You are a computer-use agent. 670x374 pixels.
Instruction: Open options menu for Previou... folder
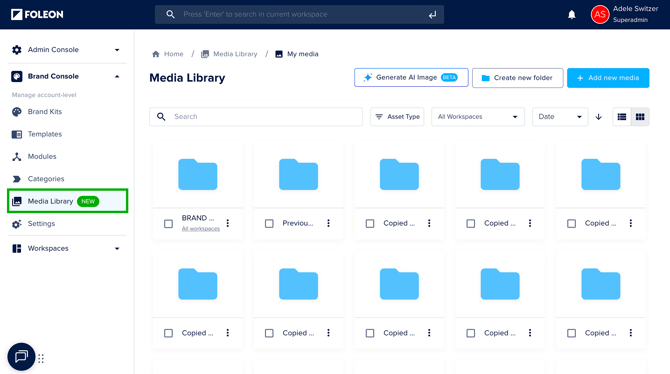(328, 223)
